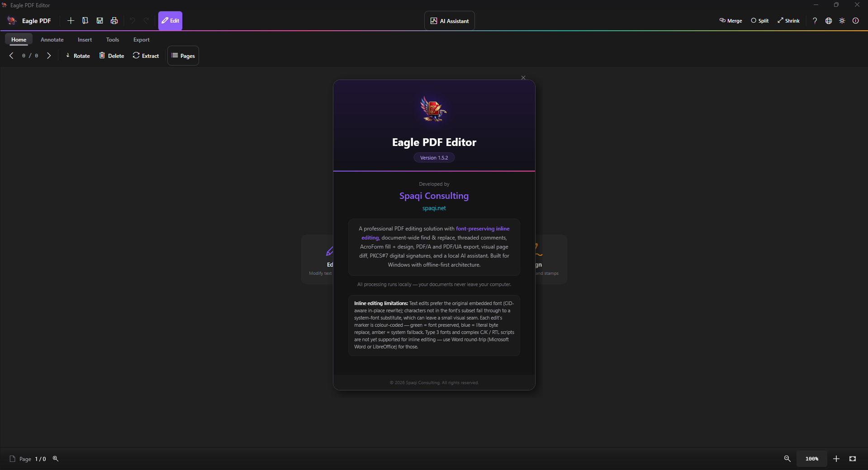Click the status bar page document icon
The width and height of the screenshot is (868, 470).
coord(13,459)
